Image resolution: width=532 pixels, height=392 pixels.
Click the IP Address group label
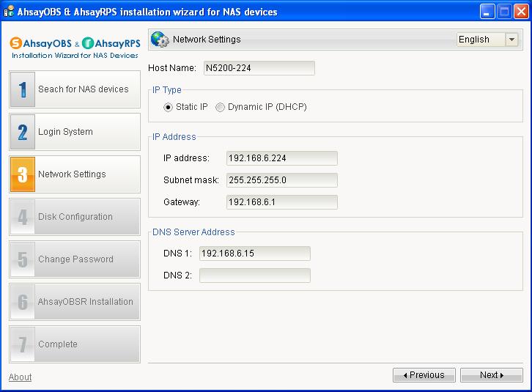174,137
